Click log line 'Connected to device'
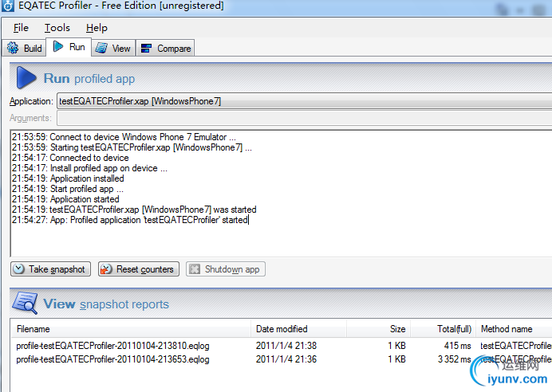This screenshot has width=552, height=392. (70, 158)
